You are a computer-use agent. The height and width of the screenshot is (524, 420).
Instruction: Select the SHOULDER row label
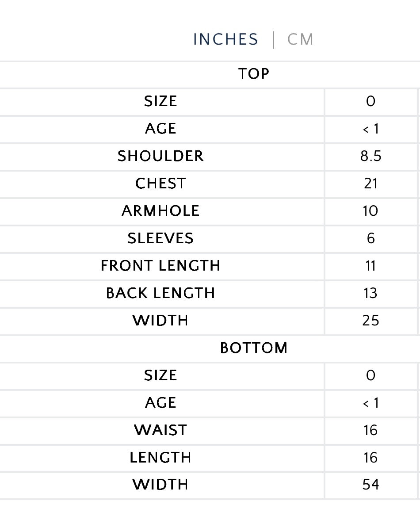160,156
